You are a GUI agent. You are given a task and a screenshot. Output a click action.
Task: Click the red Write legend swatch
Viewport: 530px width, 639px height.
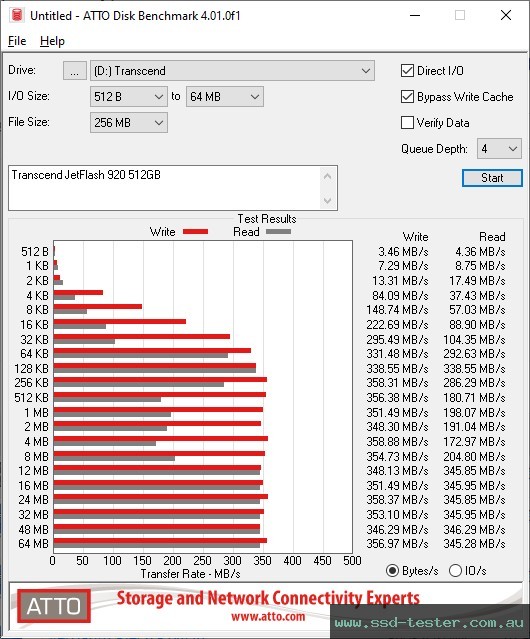[196, 232]
